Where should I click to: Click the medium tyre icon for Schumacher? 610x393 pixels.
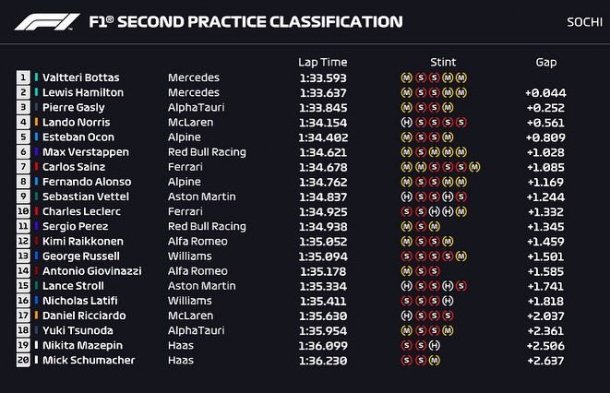pyautogui.click(x=434, y=360)
